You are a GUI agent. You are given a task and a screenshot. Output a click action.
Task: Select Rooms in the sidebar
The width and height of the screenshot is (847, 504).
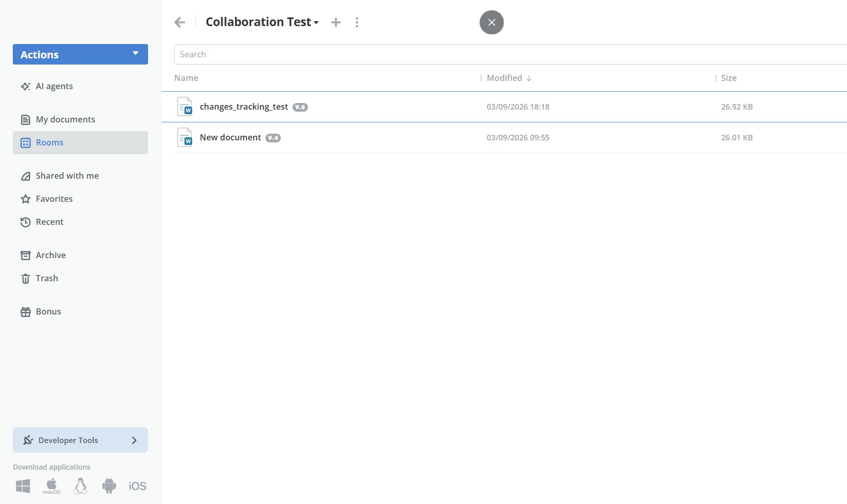[x=80, y=142]
